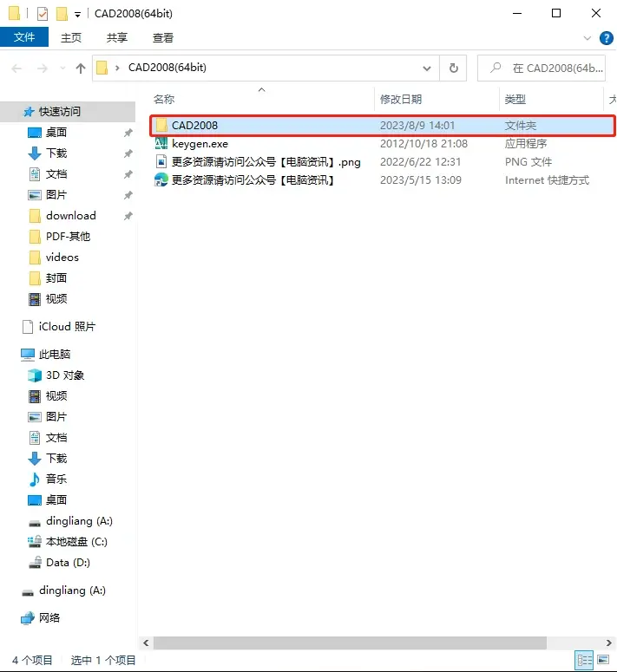The height and width of the screenshot is (672, 617).
Task: Open 图片 under Quick access
Action: (56, 195)
